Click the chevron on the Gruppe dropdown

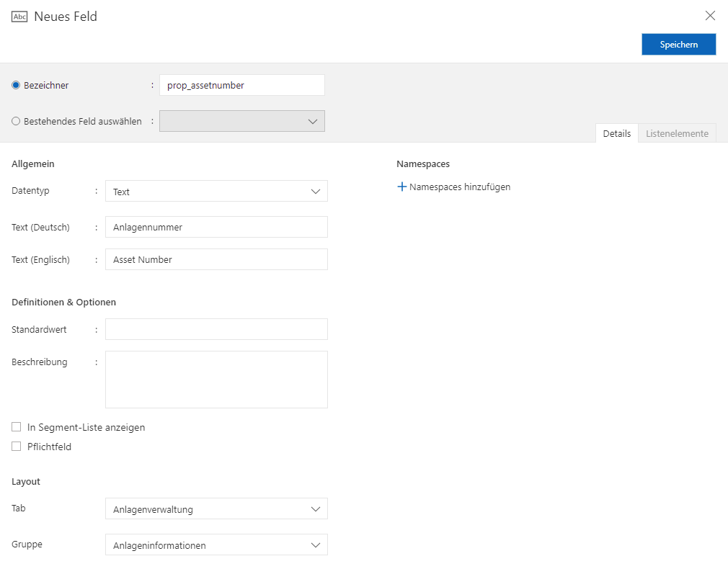(x=315, y=545)
